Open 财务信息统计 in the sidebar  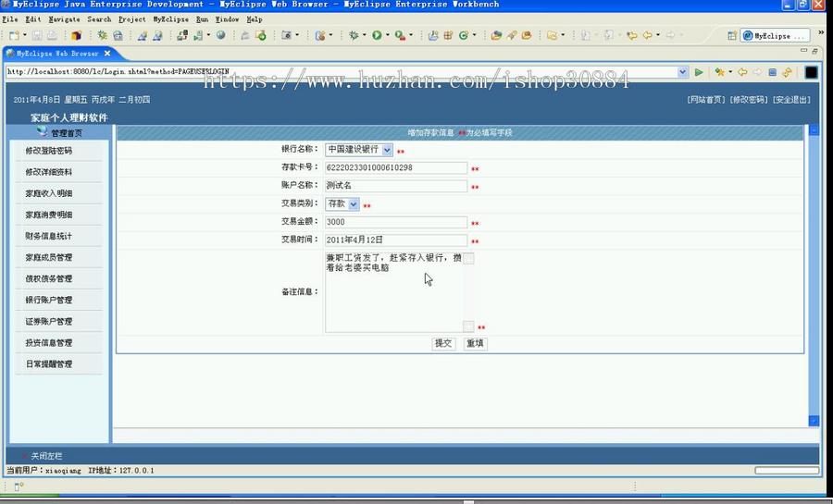pyautogui.click(x=49, y=236)
